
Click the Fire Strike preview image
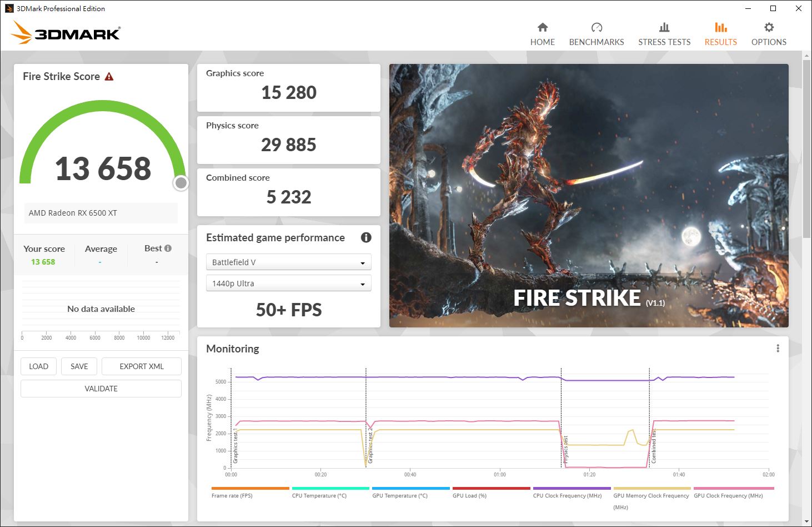click(x=589, y=196)
